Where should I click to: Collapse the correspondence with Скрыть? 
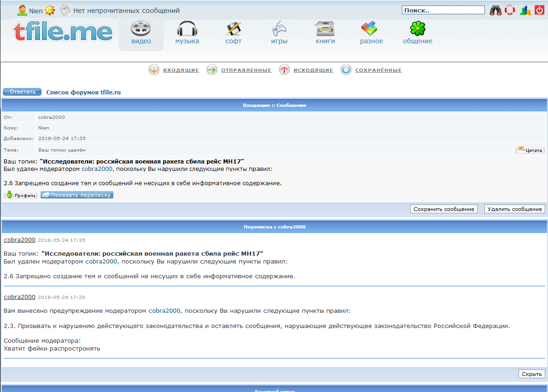coord(531,374)
